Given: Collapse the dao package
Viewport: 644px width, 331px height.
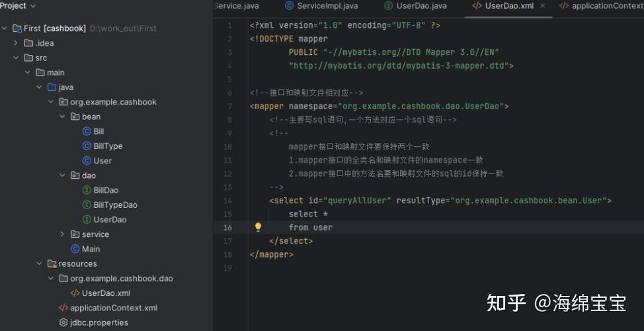Looking at the screenshot, I should point(62,175).
